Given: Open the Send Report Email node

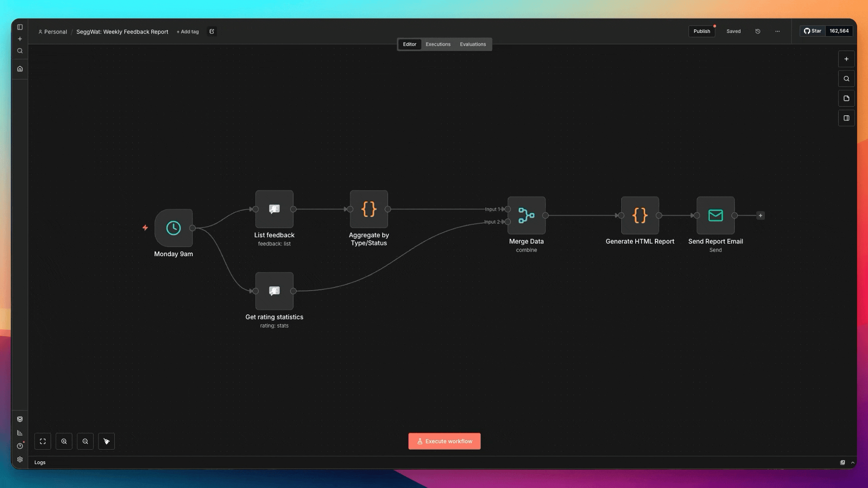Looking at the screenshot, I should click(715, 216).
